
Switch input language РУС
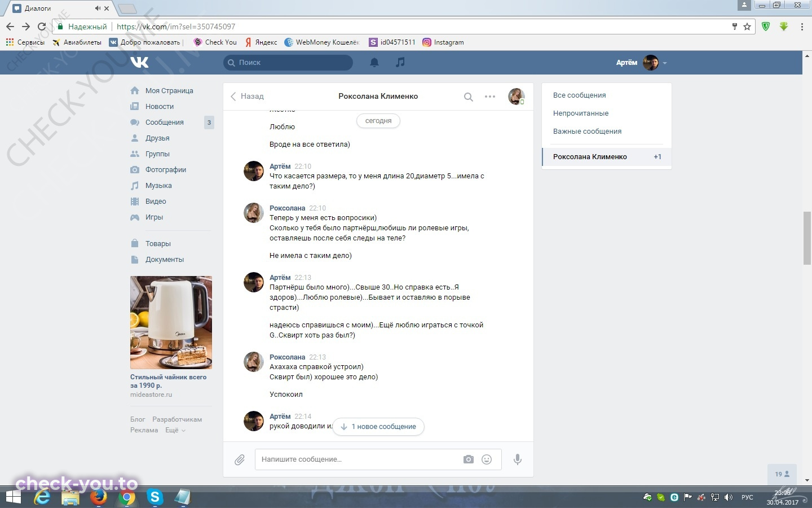pos(747,497)
